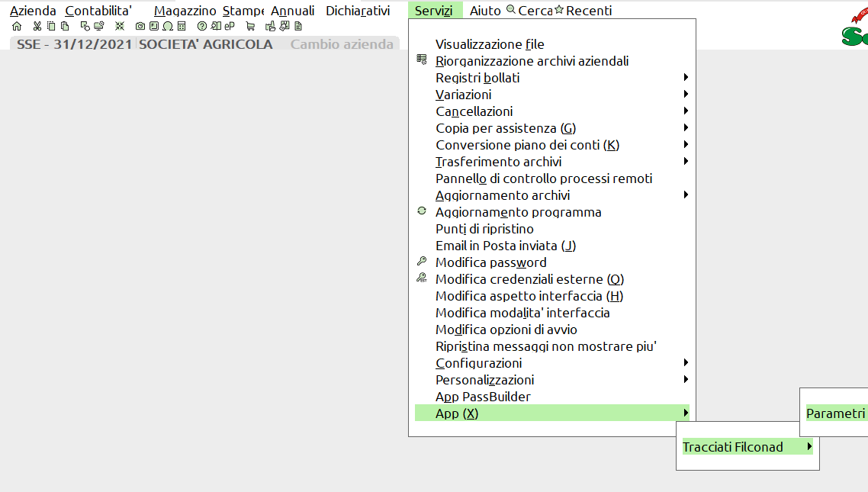Viewport: 868px width, 492px height.
Task: Select Visualizzazione file from Servizi menu
Action: (x=490, y=44)
